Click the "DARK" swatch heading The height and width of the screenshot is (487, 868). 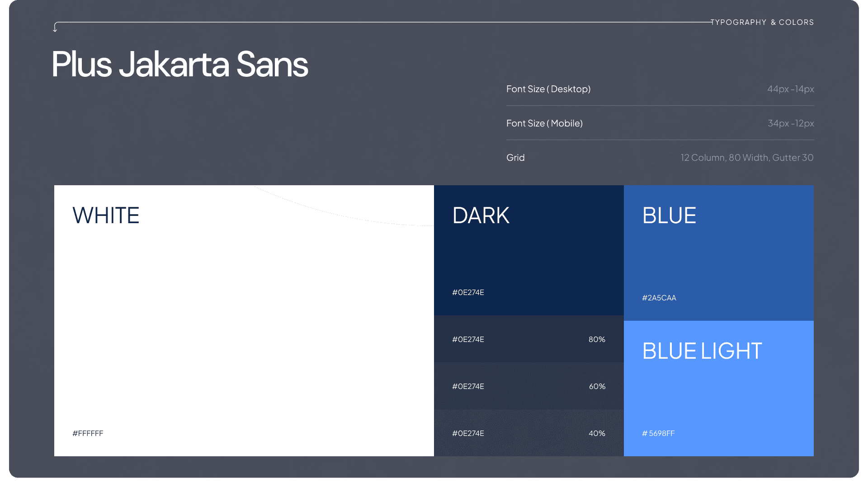481,215
